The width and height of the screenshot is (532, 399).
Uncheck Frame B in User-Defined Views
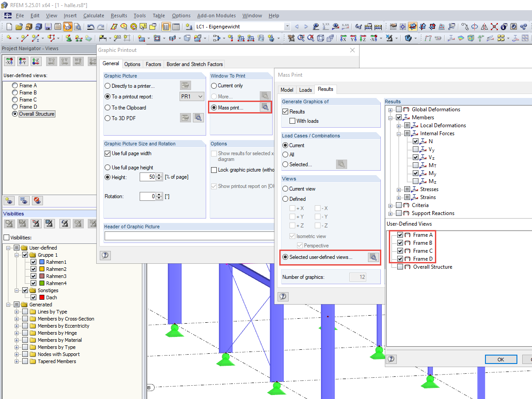(400, 243)
